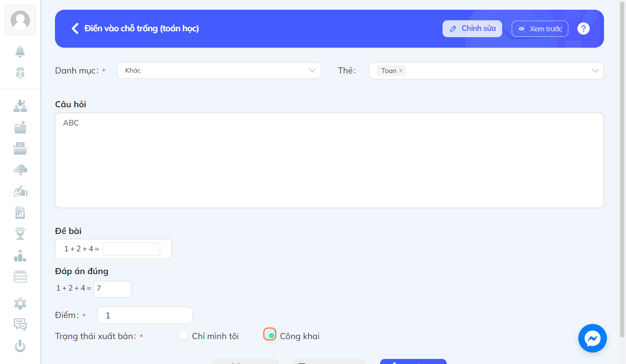The image size is (626, 364).
Task: Open the report chart document icon
Action: click(x=20, y=212)
